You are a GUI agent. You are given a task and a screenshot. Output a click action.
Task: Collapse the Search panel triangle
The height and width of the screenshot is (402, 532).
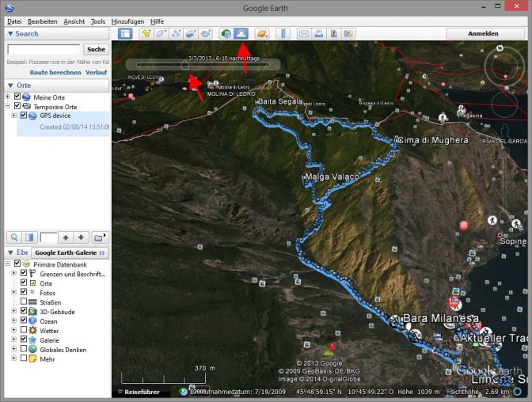(10, 33)
